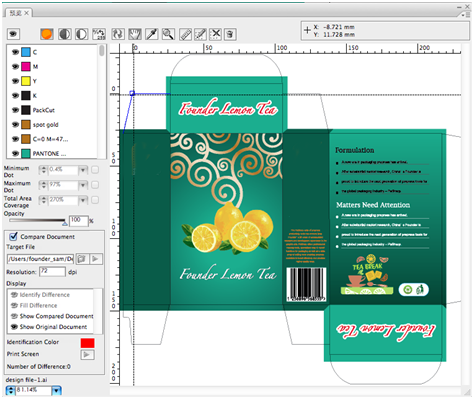Click the Maximum Dot stepper arrows

pyautogui.click(x=43, y=185)
